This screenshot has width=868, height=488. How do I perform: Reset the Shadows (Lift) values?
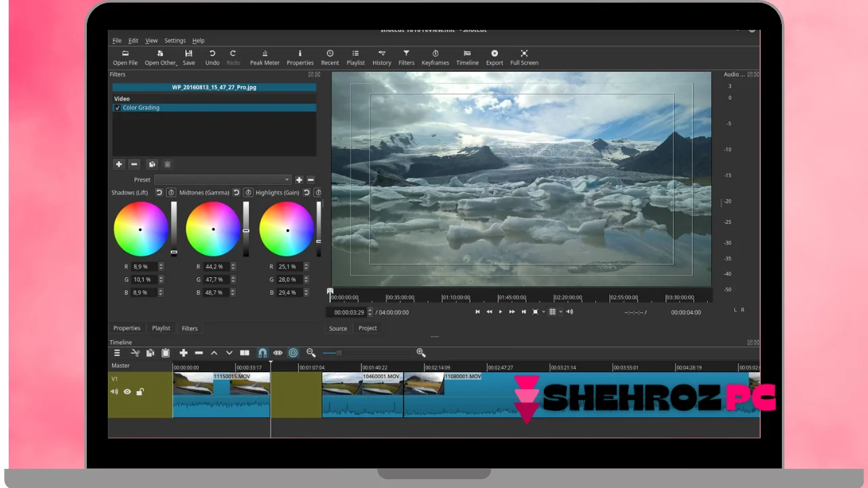point(159,192)
